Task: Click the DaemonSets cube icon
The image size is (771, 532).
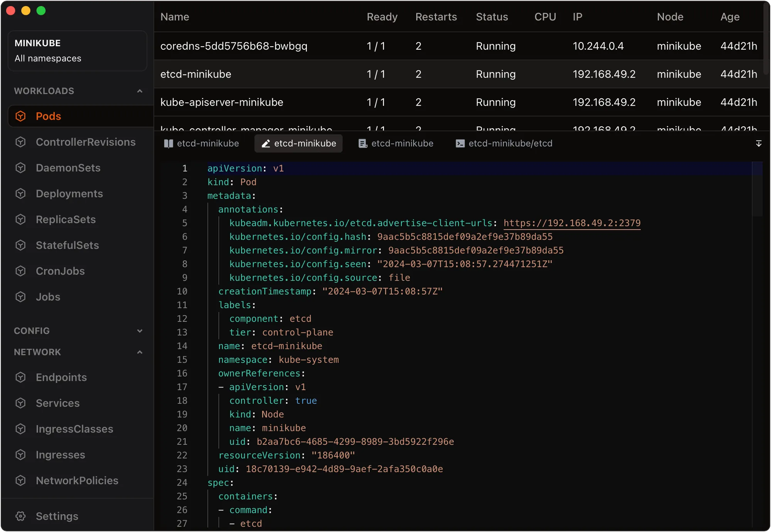Action: click(x=21, y=168)
